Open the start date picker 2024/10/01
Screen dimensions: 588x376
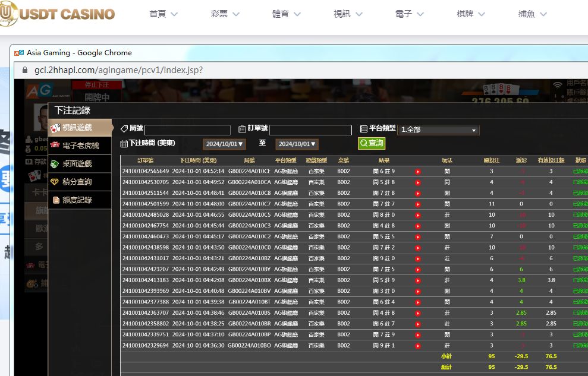[x=224, y=144]
